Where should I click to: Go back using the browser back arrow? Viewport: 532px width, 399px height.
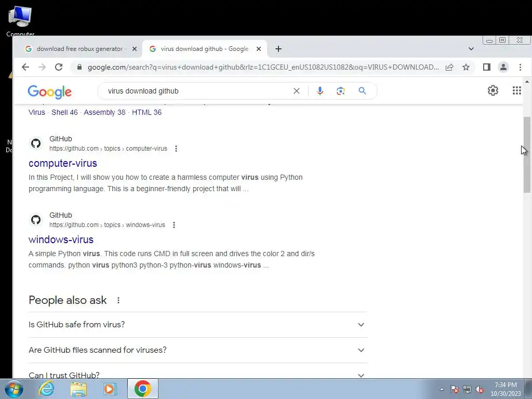(25, 67)
